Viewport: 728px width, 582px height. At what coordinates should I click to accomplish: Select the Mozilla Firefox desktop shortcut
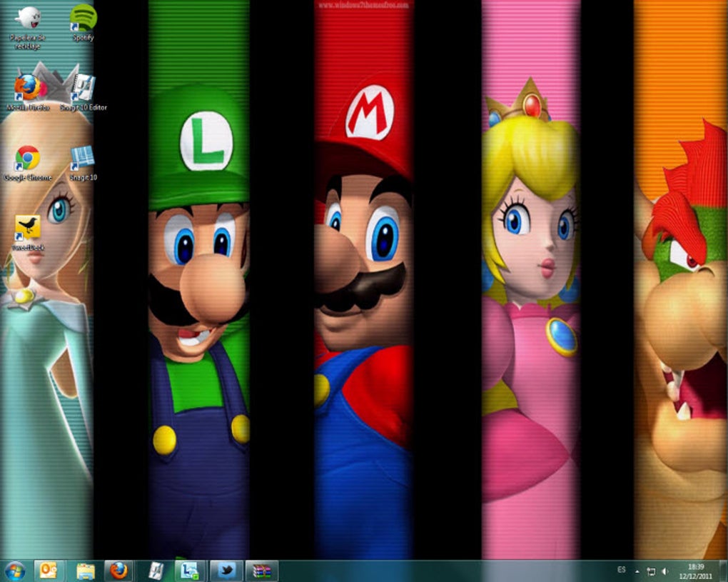coord(27,93)
